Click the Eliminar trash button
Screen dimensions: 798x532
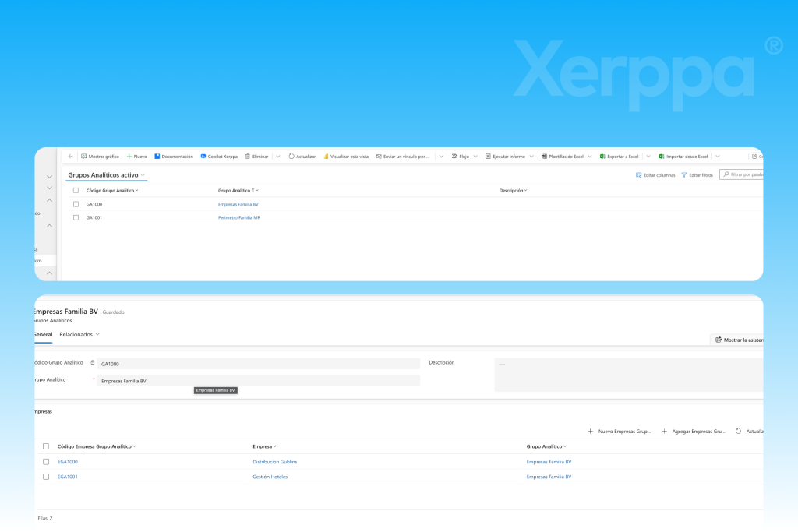tap(256, 156)
